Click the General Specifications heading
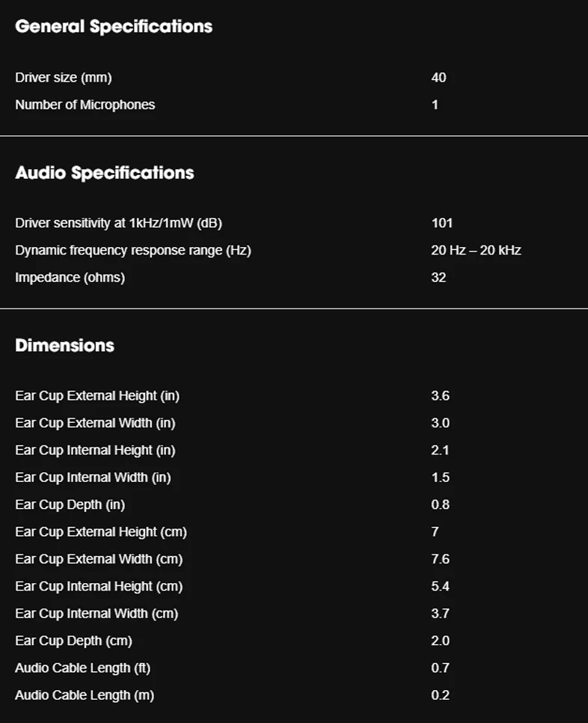588x723 pixels. pos(114,26)
